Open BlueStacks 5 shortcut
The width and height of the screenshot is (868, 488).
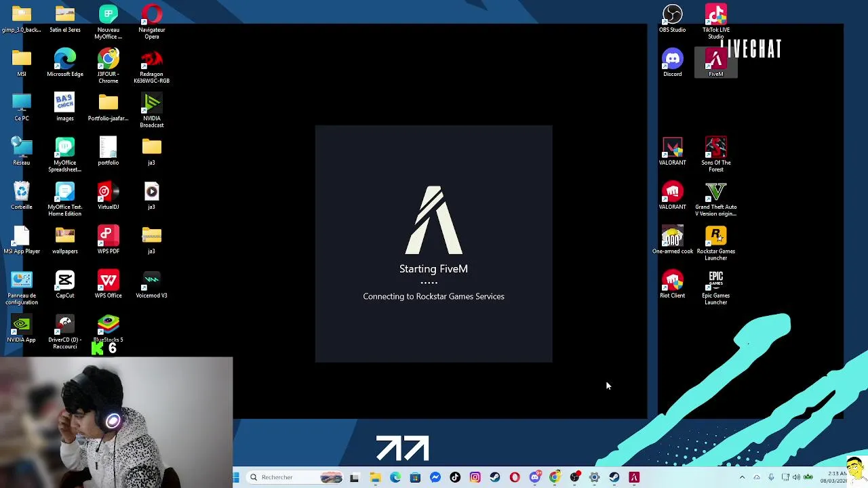(x=108, y=328)
